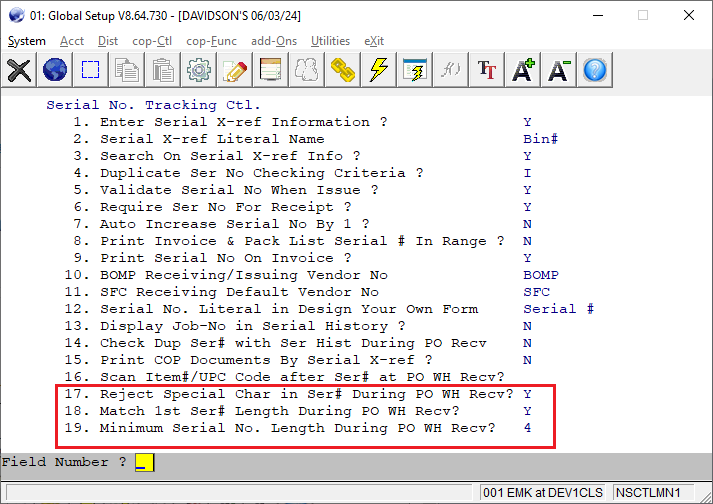713x504 pixels.
Task: Open the Utilities menu
Action: pos(330,41)
